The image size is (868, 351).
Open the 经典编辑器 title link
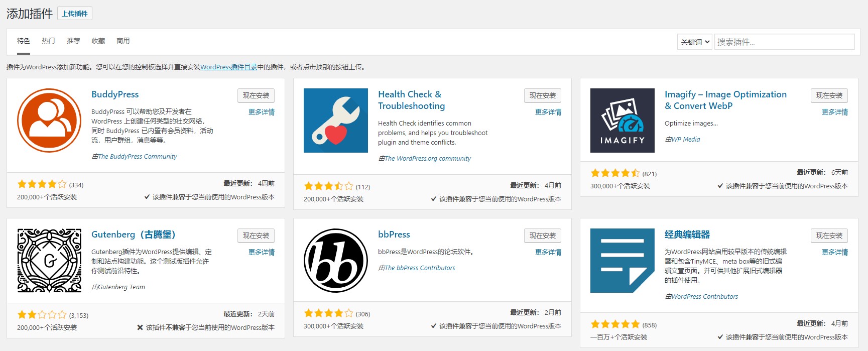(x=687, y=235)
